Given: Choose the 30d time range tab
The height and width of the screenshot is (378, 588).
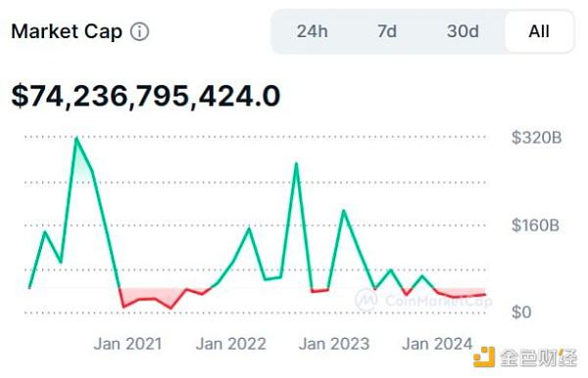Looking at the screenshot, I should point(463,31).
